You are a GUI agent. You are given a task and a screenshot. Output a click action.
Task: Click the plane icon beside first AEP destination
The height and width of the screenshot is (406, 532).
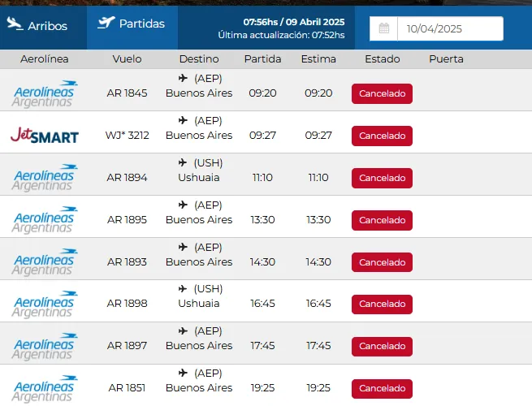(183, 79)
